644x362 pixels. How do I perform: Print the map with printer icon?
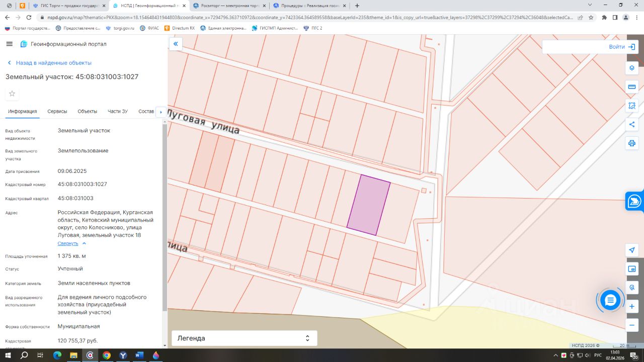click(x=632, y=143)
